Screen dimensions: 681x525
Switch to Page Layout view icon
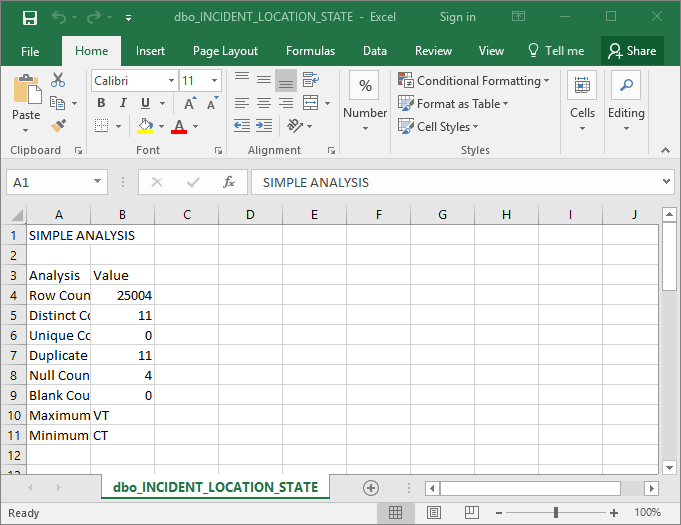[434, 513]
